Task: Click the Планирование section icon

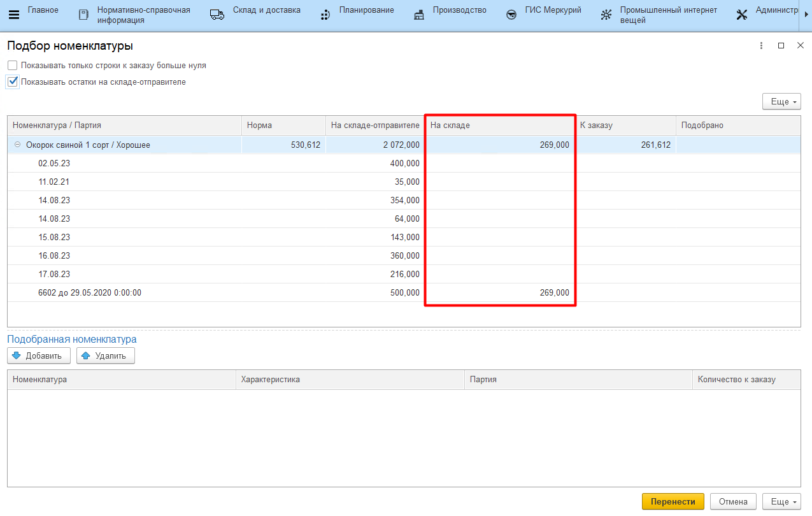Action: (x=325, y=15)
